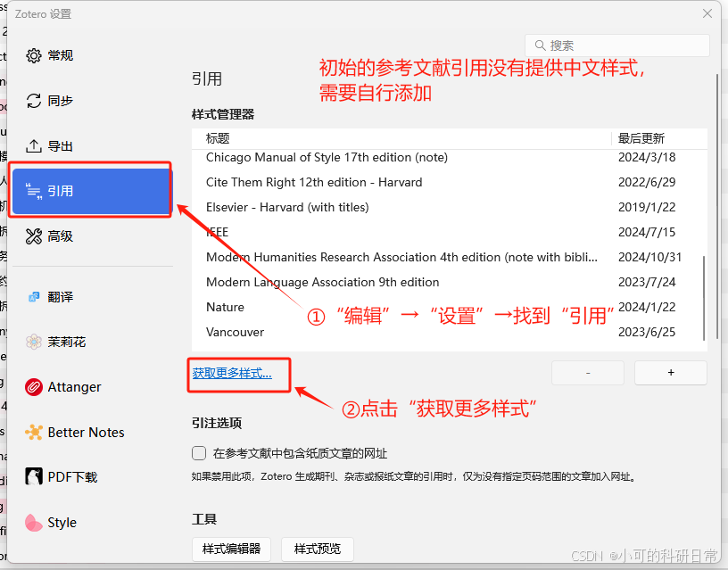Click the Better Notes icon

33,432
